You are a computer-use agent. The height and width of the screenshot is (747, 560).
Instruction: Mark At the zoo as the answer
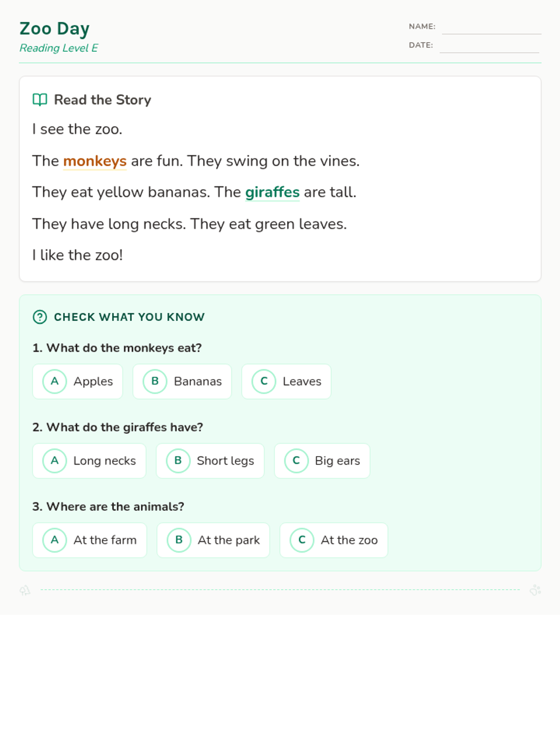click(334, 540)
